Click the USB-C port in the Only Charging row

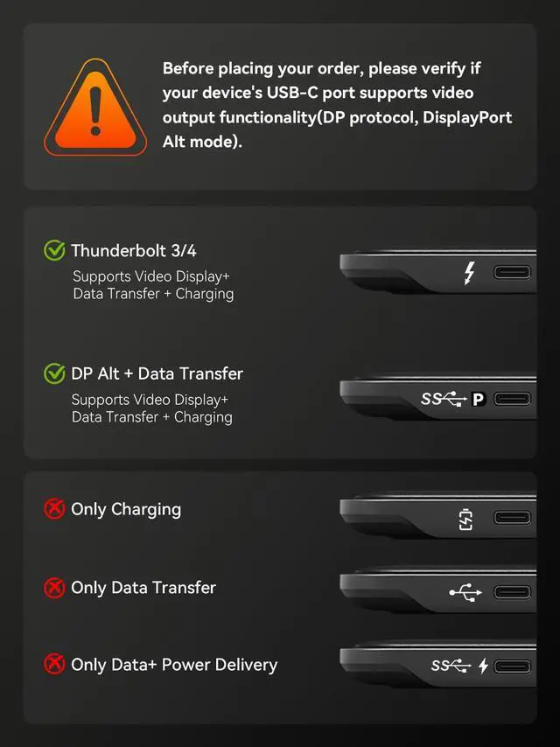(x=512, y=517)
